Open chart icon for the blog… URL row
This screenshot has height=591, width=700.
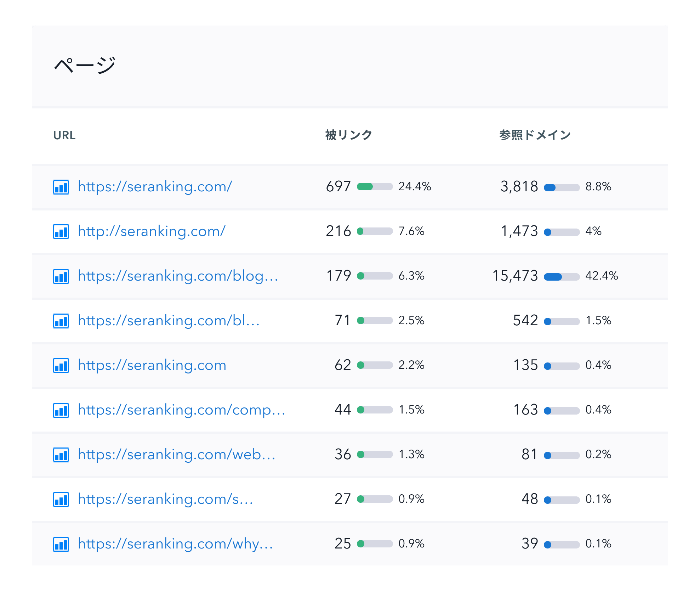61,276
